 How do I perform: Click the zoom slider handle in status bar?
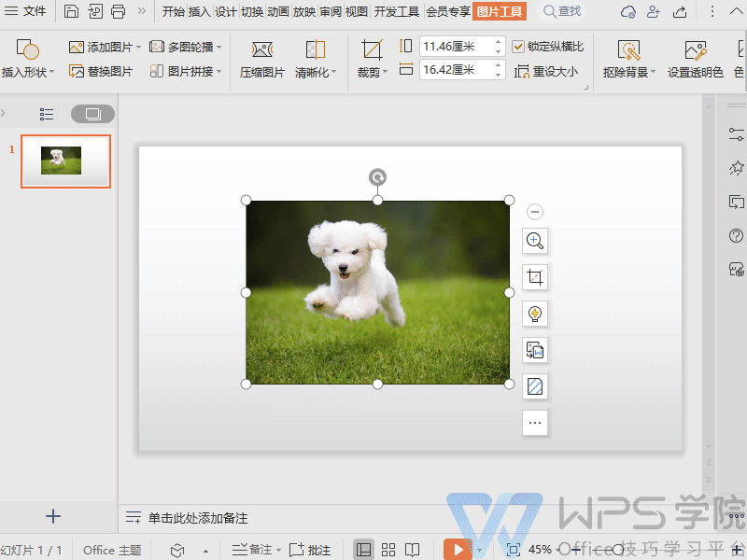click(x=617, y=550)
